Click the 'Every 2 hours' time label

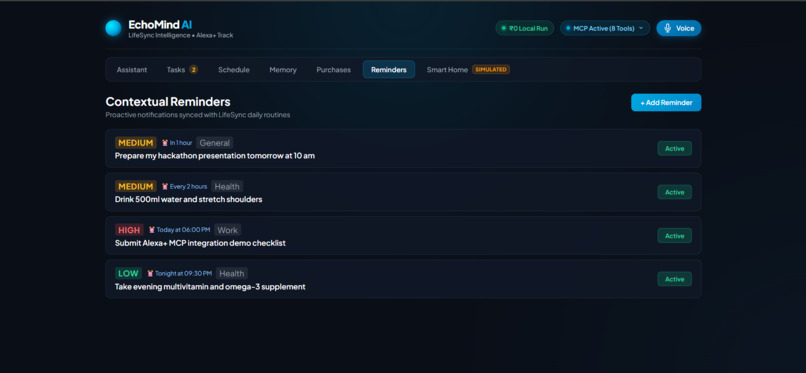(189, 186)
